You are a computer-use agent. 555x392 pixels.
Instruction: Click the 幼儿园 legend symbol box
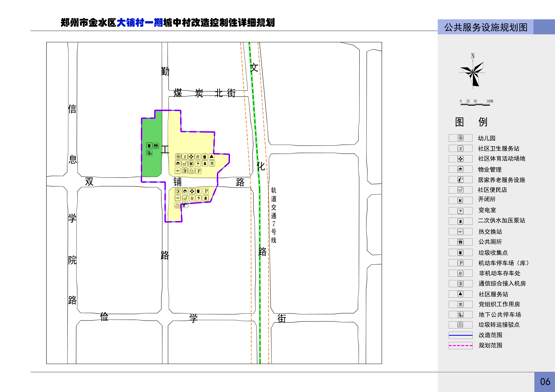(x=460, y=138)
